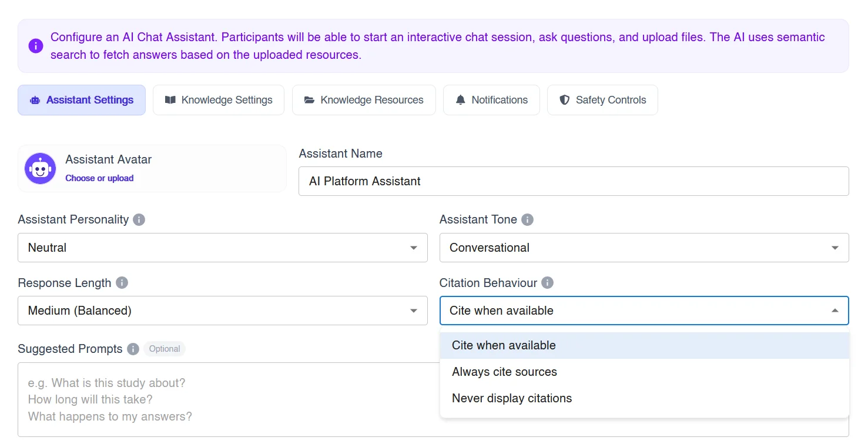Click the info icon beside Suggested Prompts
This screenshot has width=868, height=447.
[x=133, y=349]
